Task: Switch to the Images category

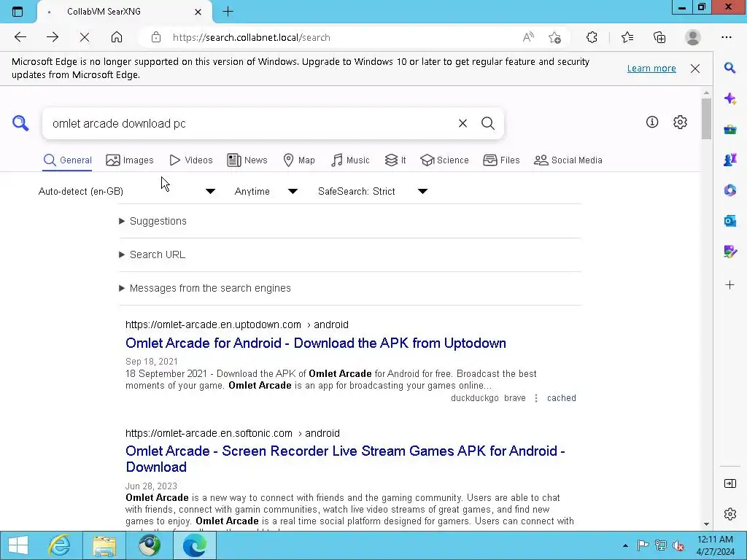Action: pos(130,160)
